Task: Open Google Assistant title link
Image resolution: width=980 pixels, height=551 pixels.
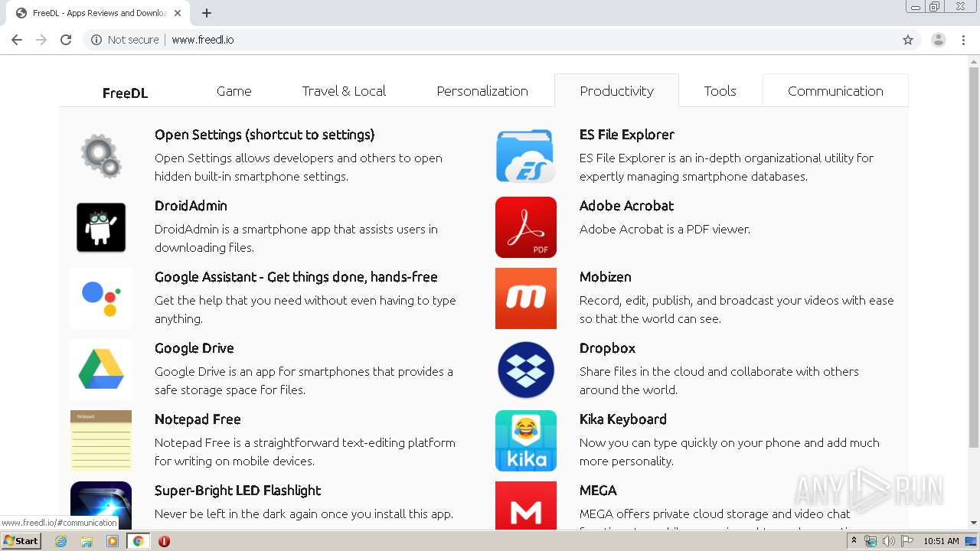Action: [x=296, y=277]
